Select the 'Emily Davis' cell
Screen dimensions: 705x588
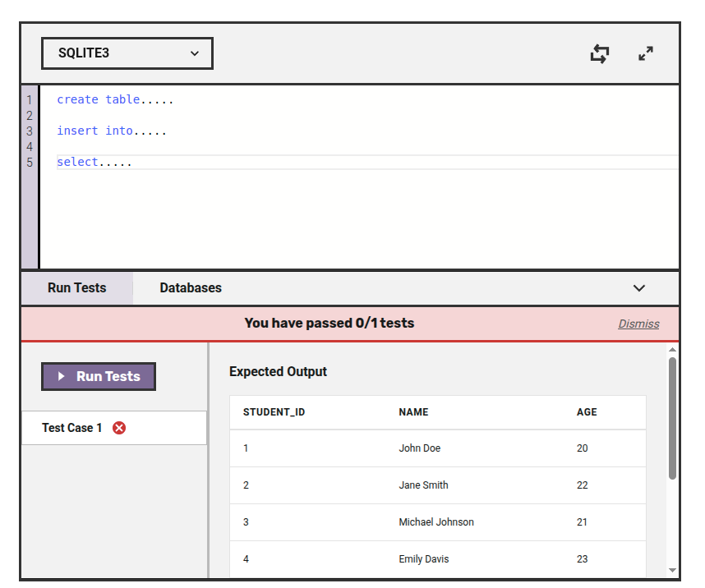(x=423, y=558)
